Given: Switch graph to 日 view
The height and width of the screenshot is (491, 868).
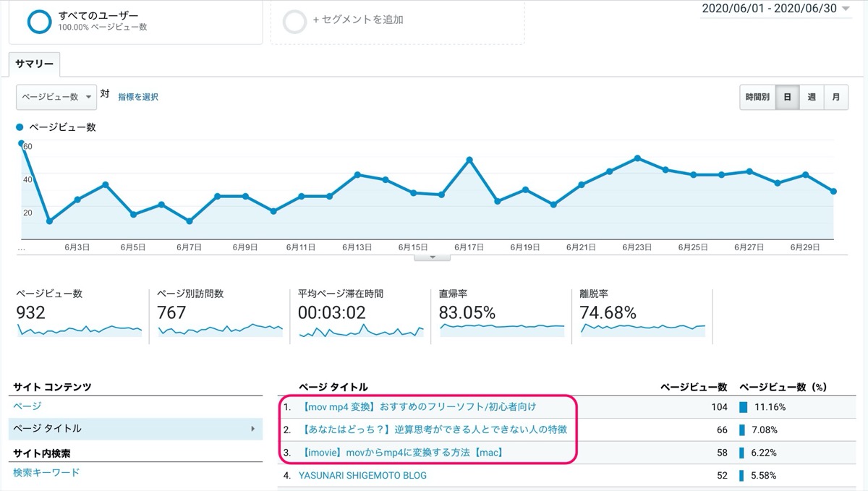Looking at the screenshot, I should click(787, 97).
